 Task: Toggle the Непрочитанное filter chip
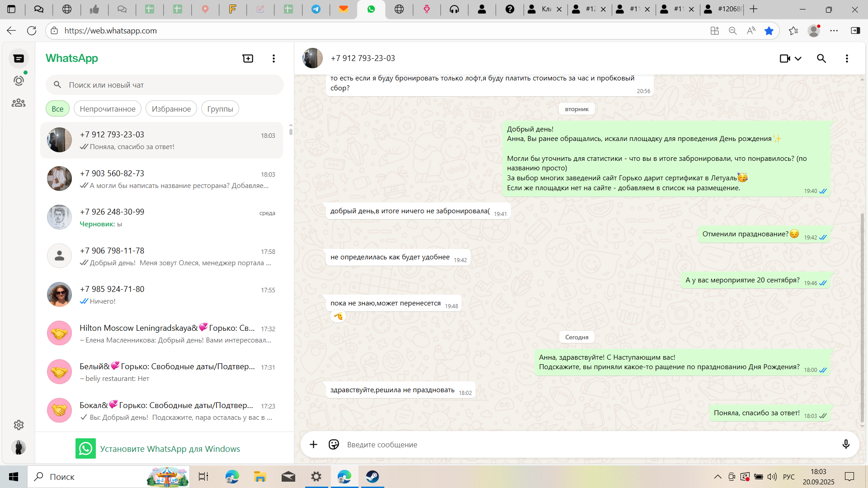[x=108, y=109]
